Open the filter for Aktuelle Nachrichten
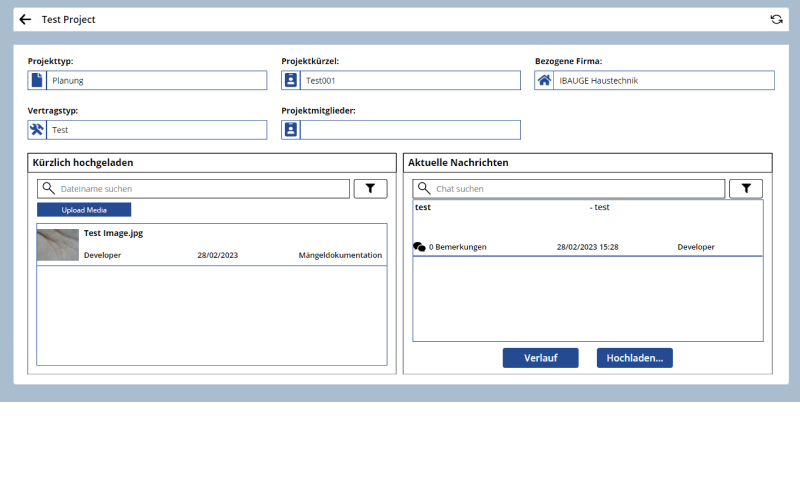This screenshot has height=500, width=800. click(x=746, y=189)
